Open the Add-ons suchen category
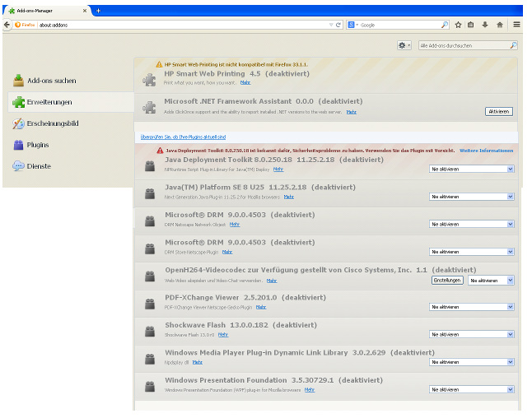This screenshot has height=418, width=532. point(71,81)
